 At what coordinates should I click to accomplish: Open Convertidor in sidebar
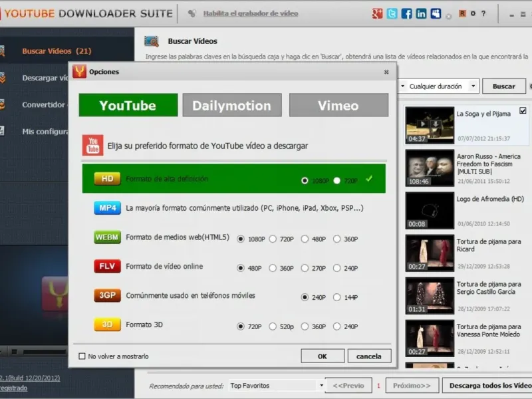tap(43, 104)
